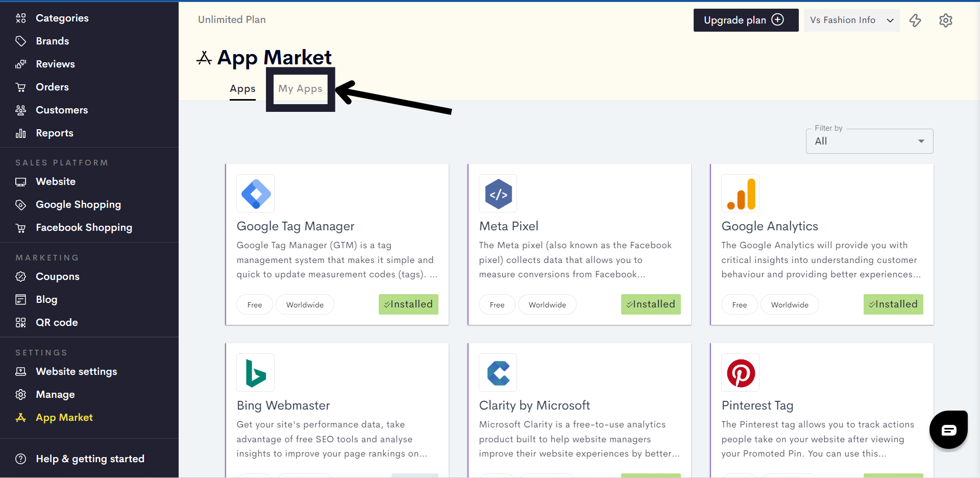Click Installed on Google Analytics card

tap(893, 304)
